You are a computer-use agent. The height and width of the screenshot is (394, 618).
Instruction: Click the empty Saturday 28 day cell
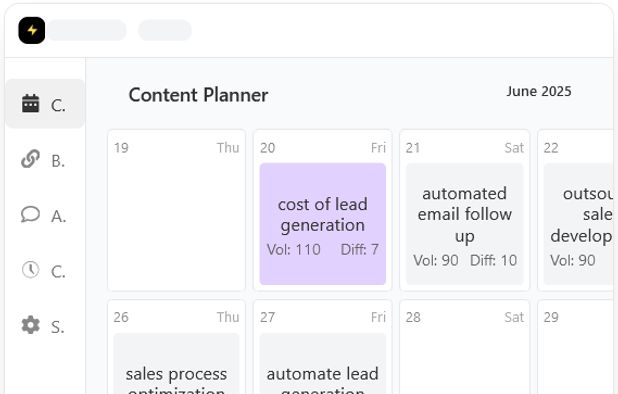click(x=465, y=347)
